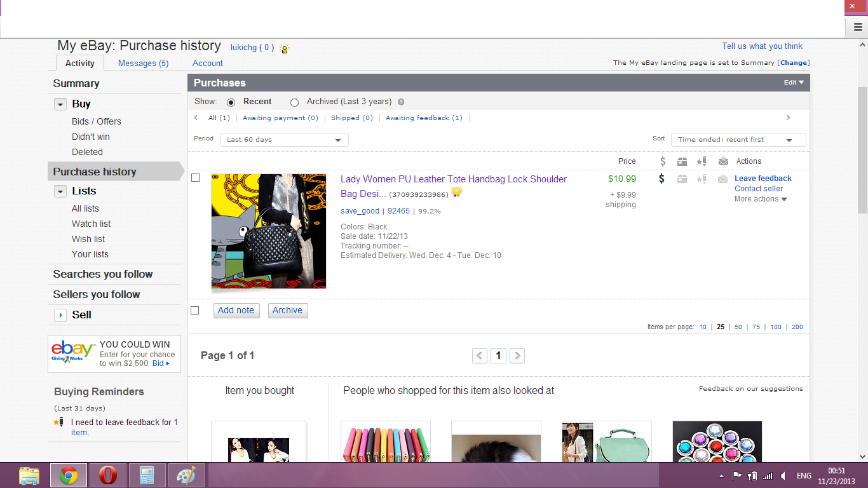The image size is (868, 488).
Task: Collapse the Lists section arrow
Action: [x=60, y=191]
